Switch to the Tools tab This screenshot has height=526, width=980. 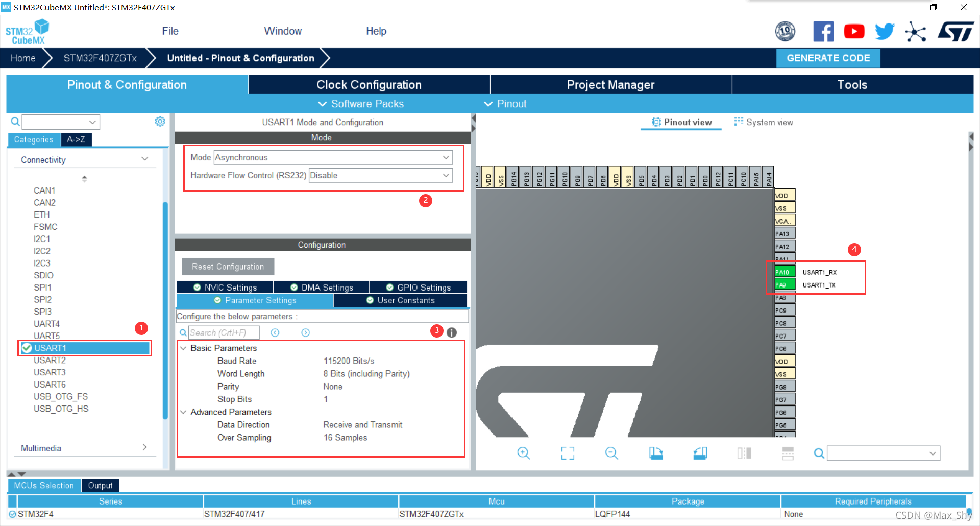(852, 85)
